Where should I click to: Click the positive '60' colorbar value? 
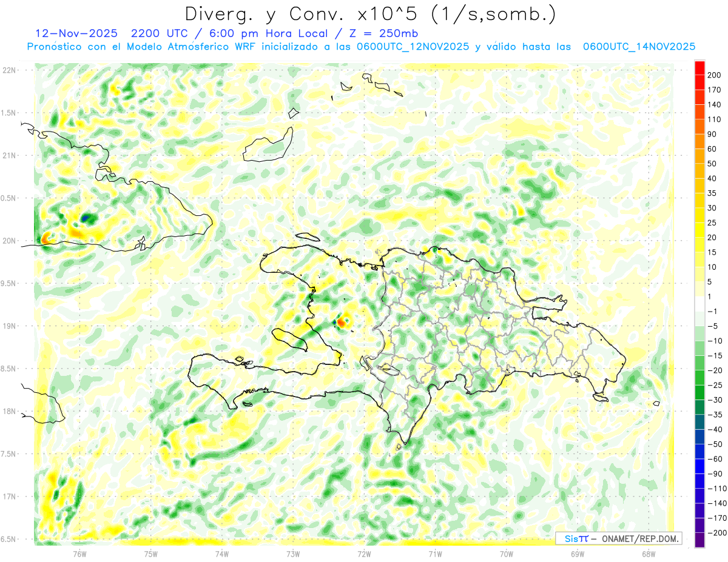point(713,149)
